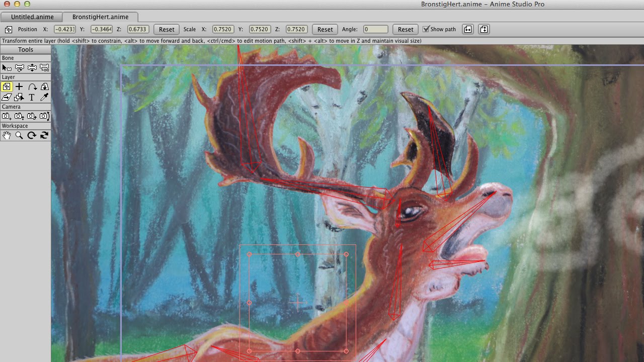Click the Scale X input field
Viewport: 644px width, 362px height.
pos(223,29)
